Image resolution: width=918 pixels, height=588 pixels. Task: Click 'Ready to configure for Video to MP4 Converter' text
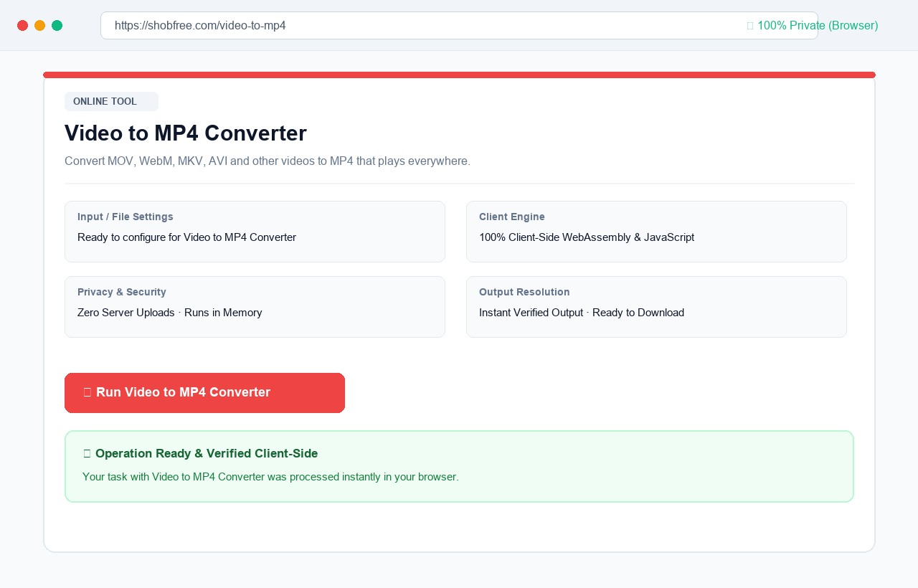pos(186,237)
